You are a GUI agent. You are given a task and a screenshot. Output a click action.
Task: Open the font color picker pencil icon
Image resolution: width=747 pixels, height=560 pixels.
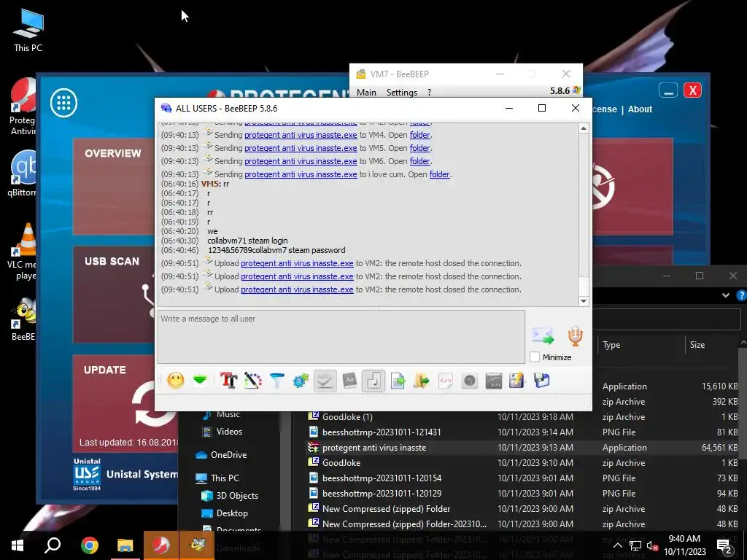tap(252, 381)
